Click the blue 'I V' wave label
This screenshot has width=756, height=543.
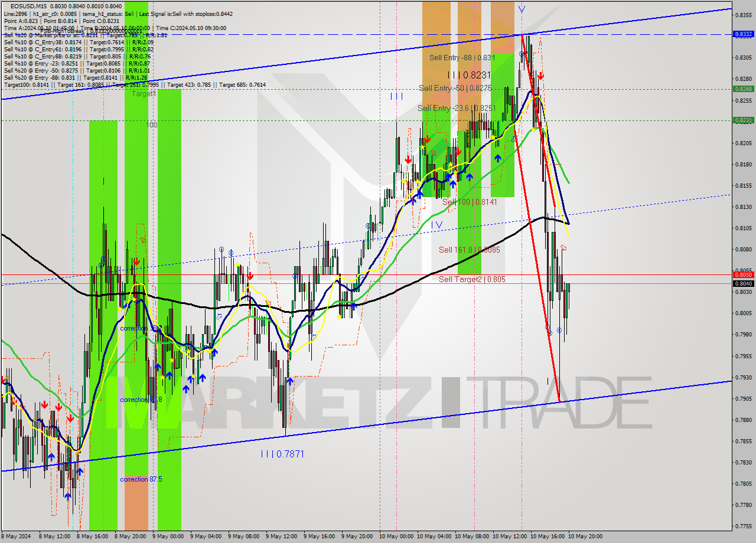(x=436, y=225)
